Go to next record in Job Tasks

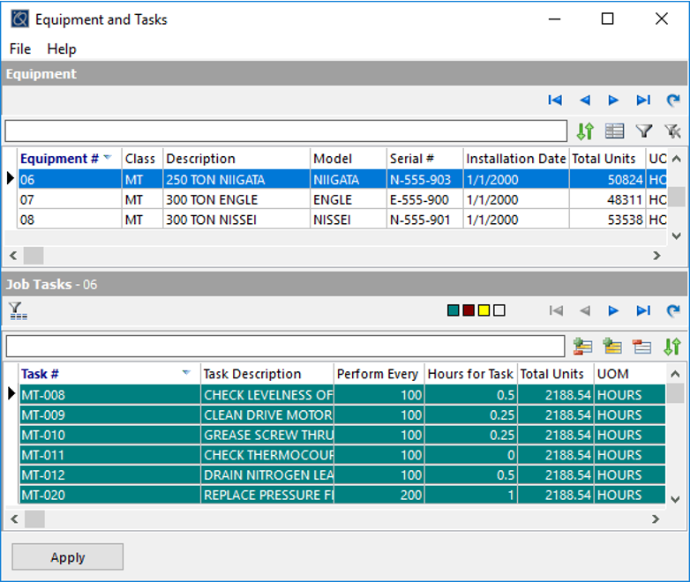pos(614,311)
